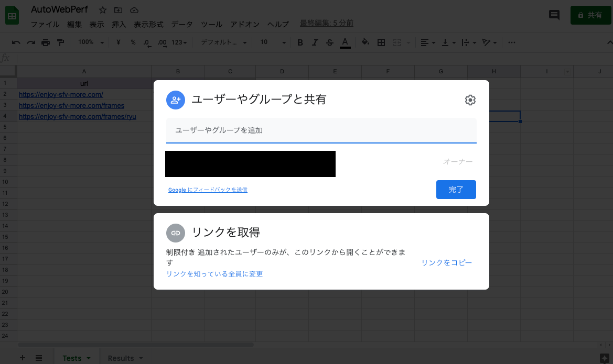Open the ツール menu

(211, 24)
